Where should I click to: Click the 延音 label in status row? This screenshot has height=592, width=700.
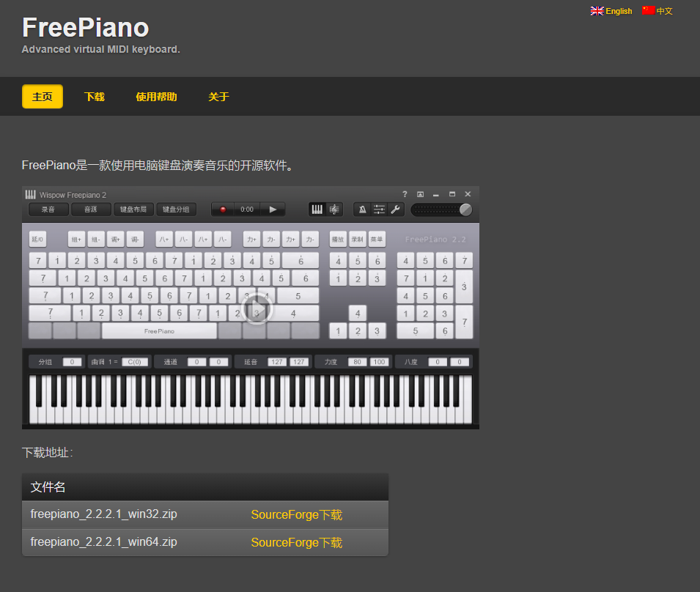pyautogui.click(x=251, y=362)
